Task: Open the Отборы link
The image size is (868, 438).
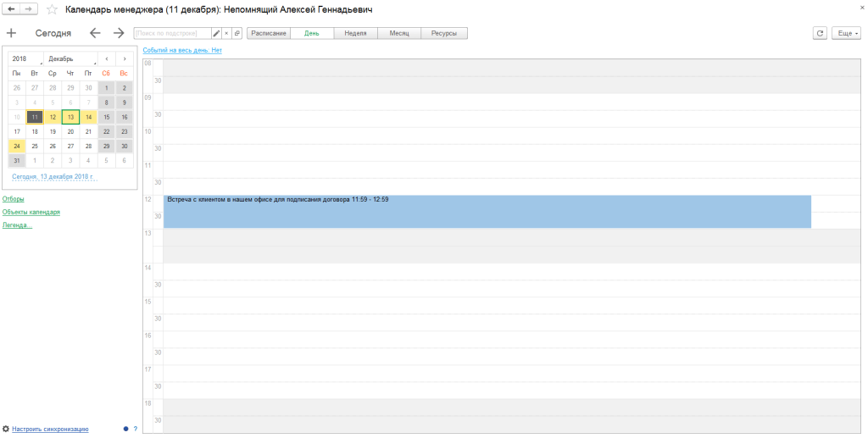Action: pos(14,199)
